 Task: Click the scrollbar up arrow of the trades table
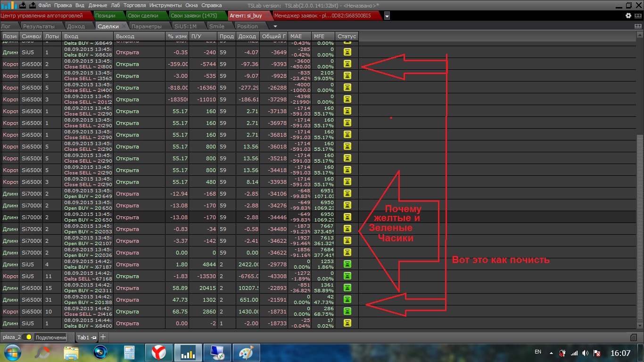(640, 35)
